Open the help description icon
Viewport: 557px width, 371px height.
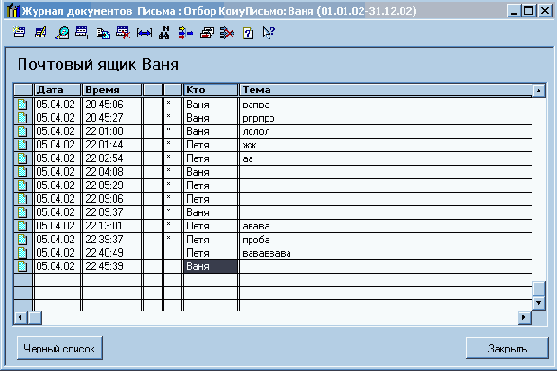(x=248, y=33)
